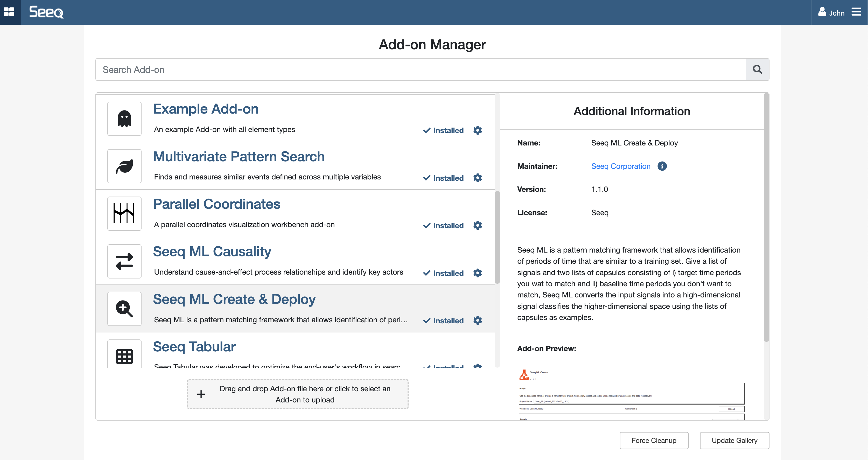Select the Example Add-on ghost icon
Image resolution: width=868 pixels, height=460 pixels.
[124, 118]
